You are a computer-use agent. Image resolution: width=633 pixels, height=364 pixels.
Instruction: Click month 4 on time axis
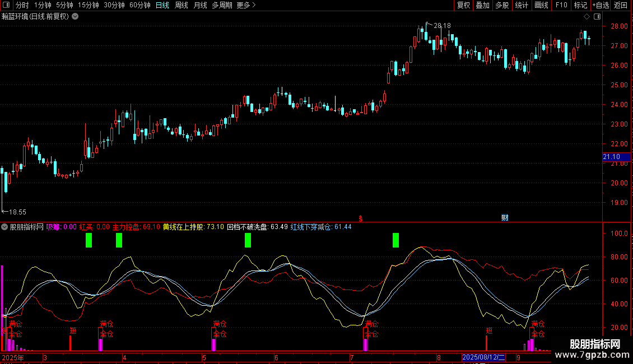click(124, 357)
